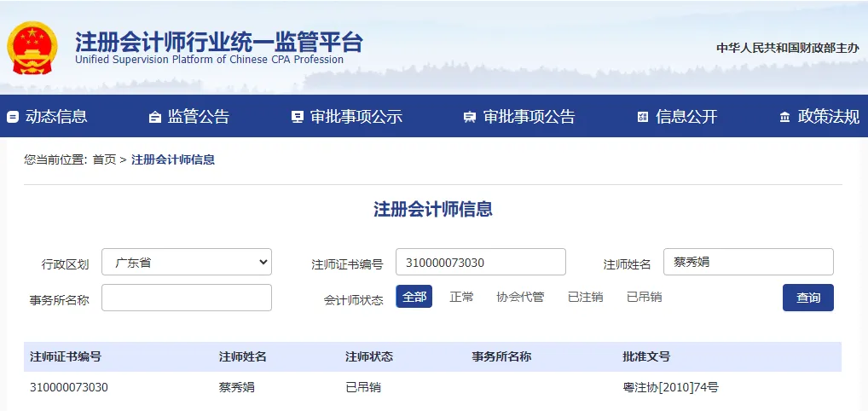Click the 审批事项公示 nav icon
The height and width of the screenshot is (411, 868).
[x=297, y=118]
